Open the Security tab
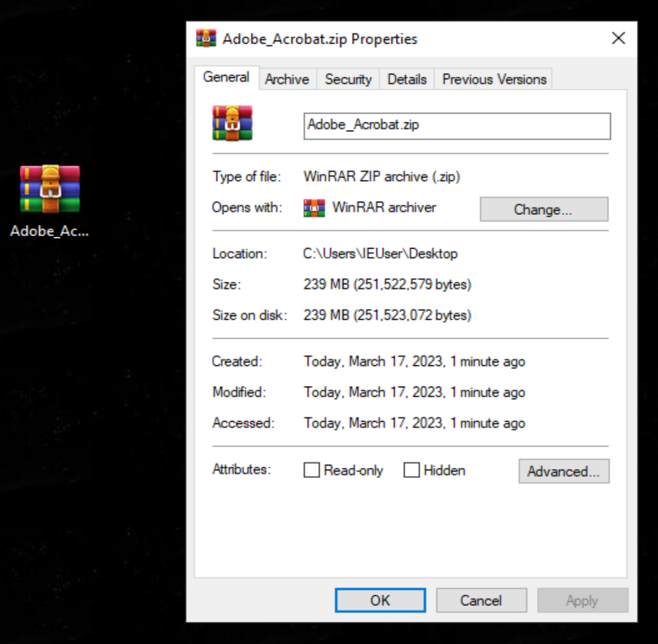The width and height of the screenshot is (658, 644). [348, 79]
